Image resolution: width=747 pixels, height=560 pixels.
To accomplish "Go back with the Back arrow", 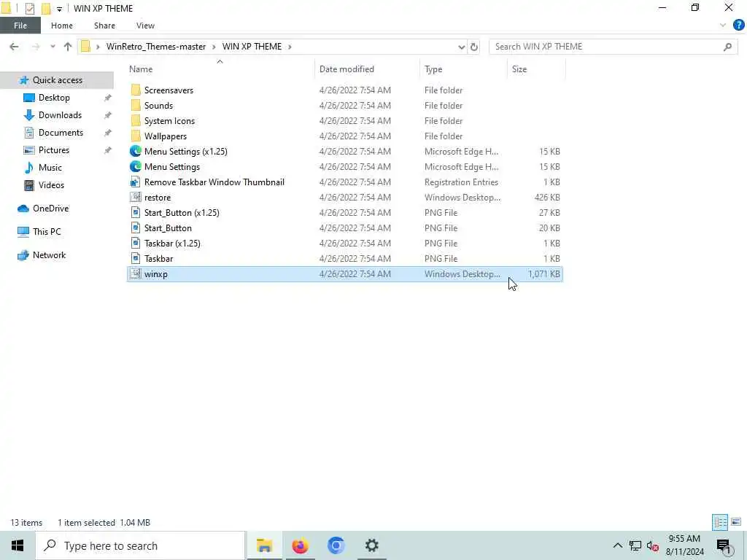I will 15,47.
